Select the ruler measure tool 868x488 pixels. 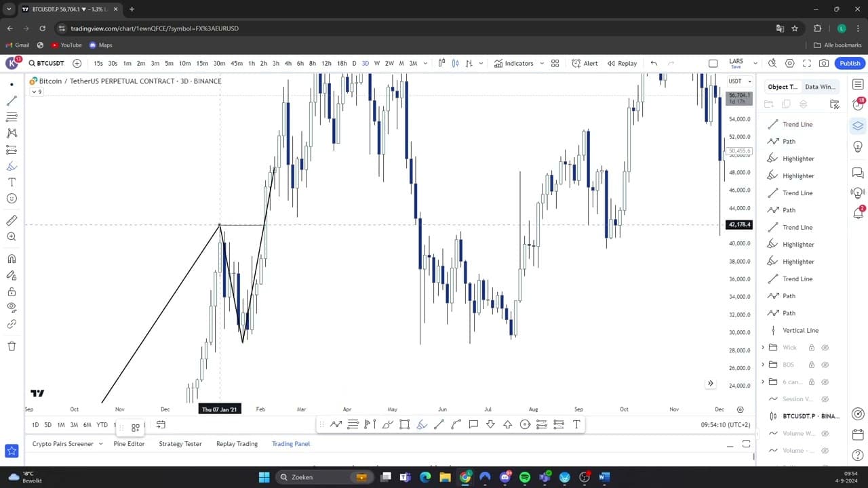tap(12, 220)
